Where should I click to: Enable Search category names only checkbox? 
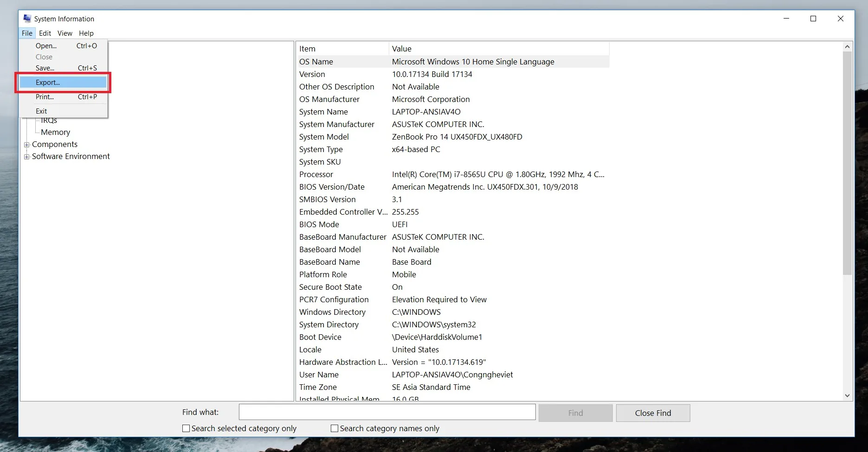pyautogui.click(x=334, y=428)
